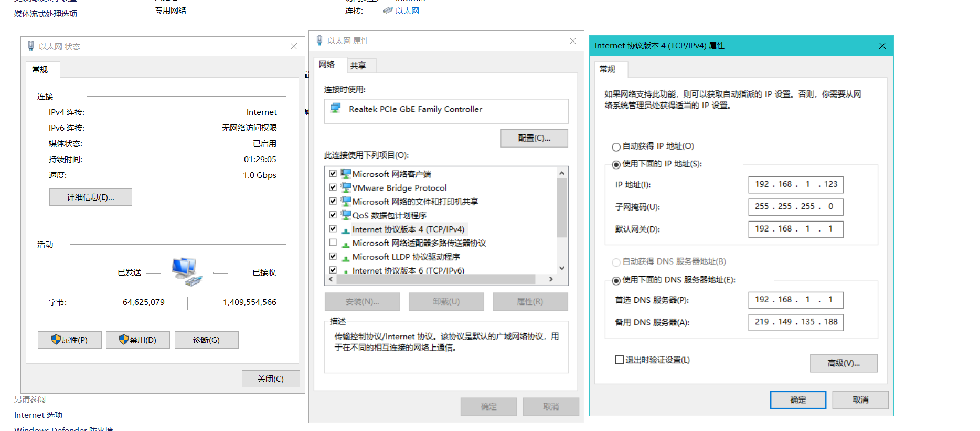Click the 无网络访问权限 IPv6 status text
This screenshot has height=431, width=980.
click(x=249, y=128)
